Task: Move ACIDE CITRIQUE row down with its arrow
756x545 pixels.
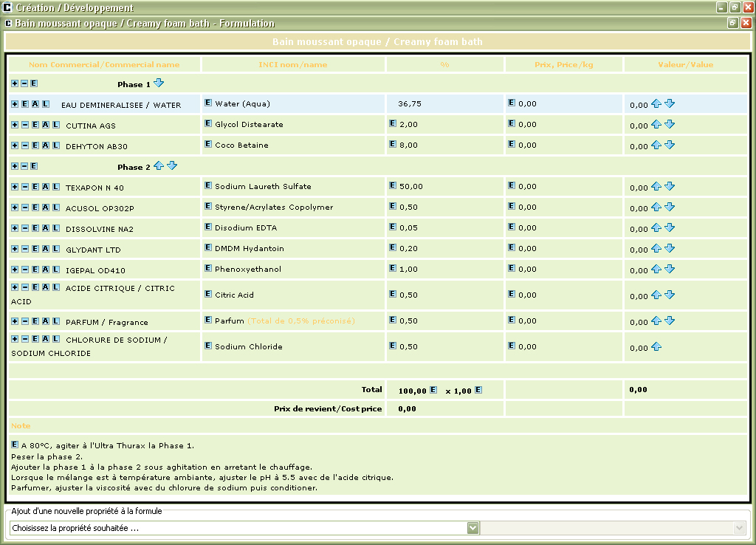Action: (x=670, y=295)
